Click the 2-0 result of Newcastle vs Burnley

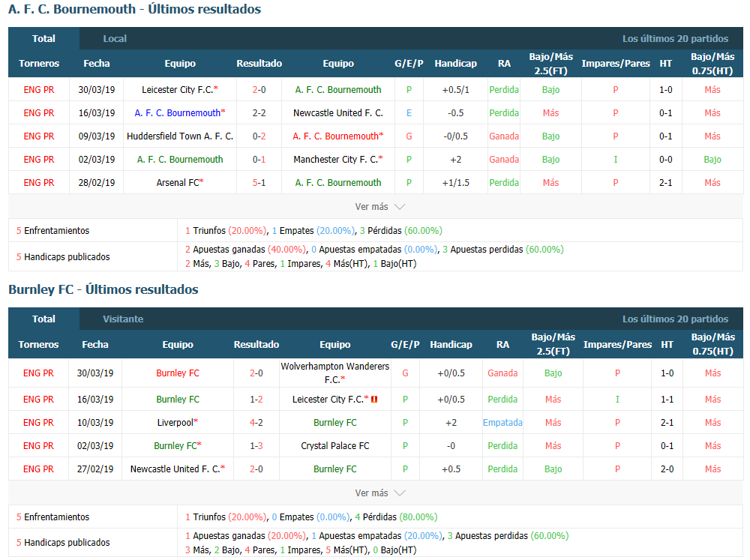tap(256, 469)
